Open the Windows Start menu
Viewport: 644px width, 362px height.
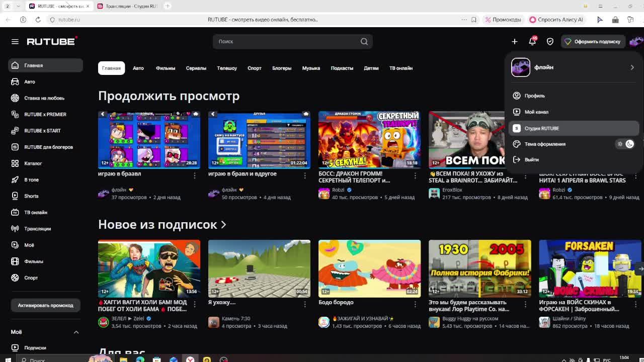8,359
